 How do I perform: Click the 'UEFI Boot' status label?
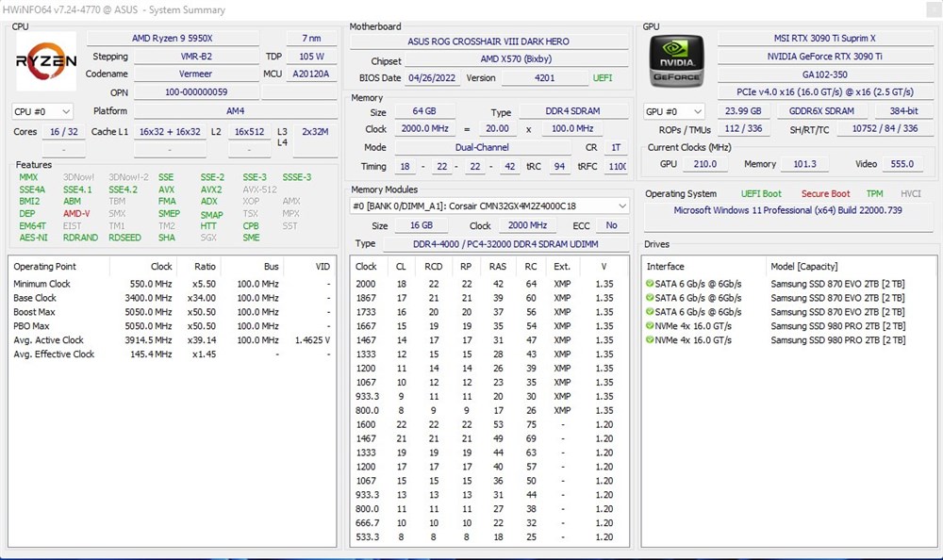coord(761,193)
